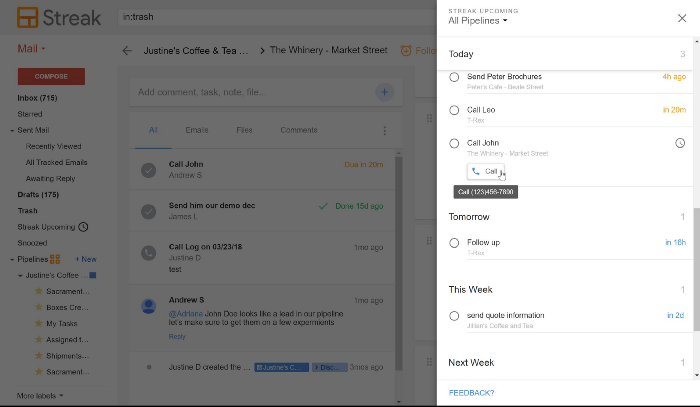Toggle Send him our demo doc checkmark
Image resolution: width=700 pixels, height=407 pixels.
point(149,212)
